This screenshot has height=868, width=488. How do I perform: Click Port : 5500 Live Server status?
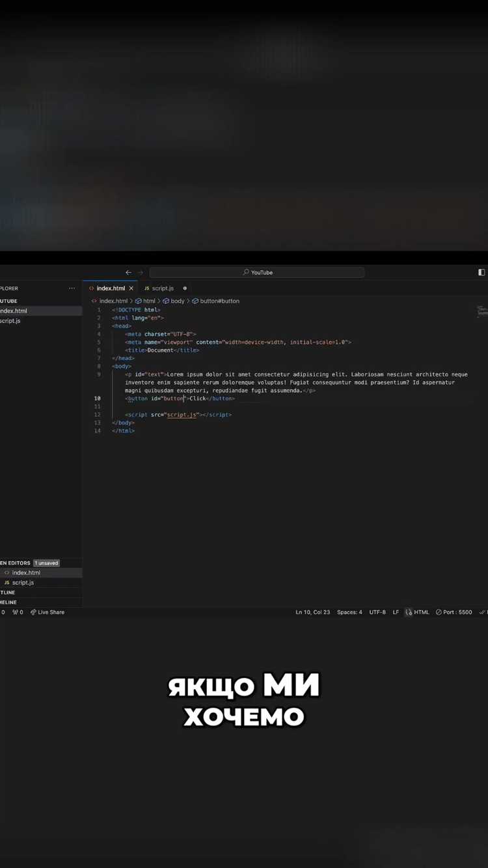coord(454,612)
